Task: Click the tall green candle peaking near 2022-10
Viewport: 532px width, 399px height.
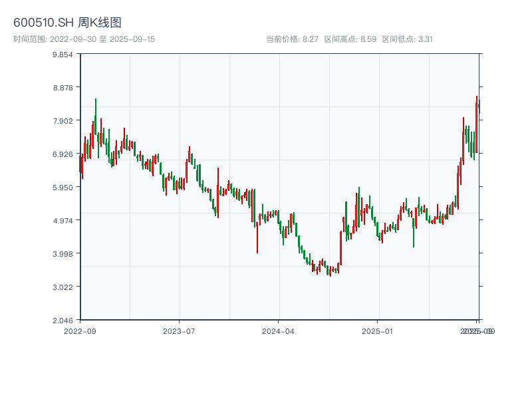Action: [x=96, y=116]
